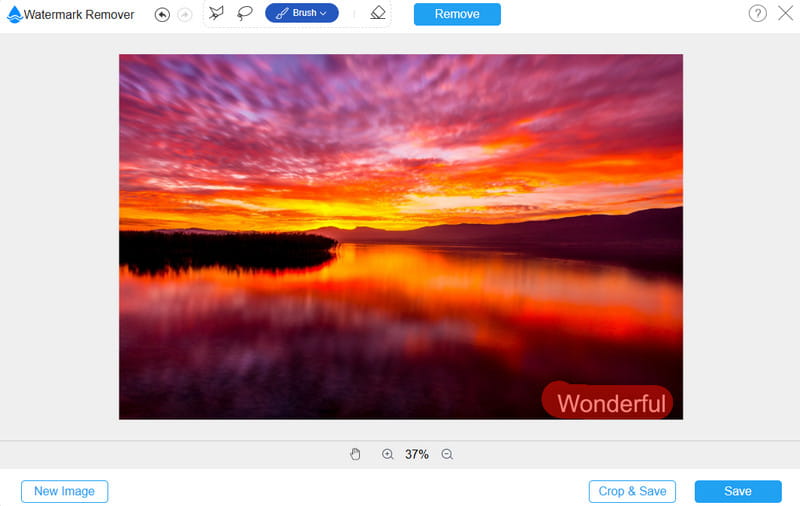Click the blue Save button
The image size is (800, 506).
coord(738,491)
